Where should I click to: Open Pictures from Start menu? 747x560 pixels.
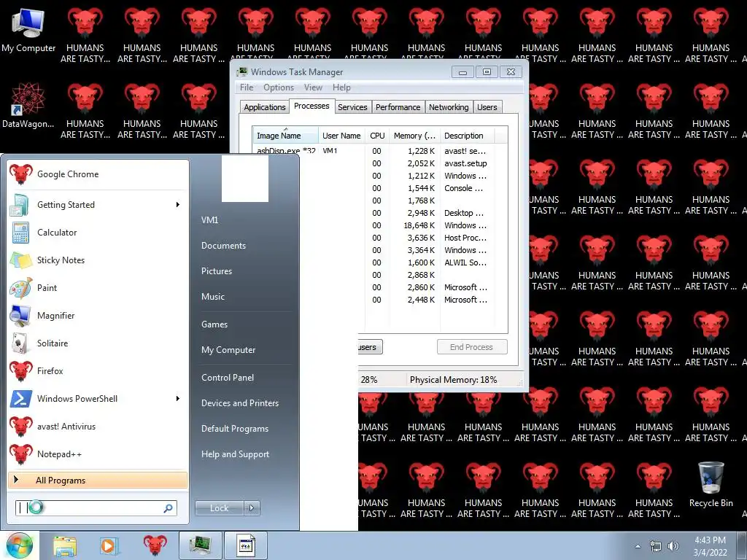(216, 271)
